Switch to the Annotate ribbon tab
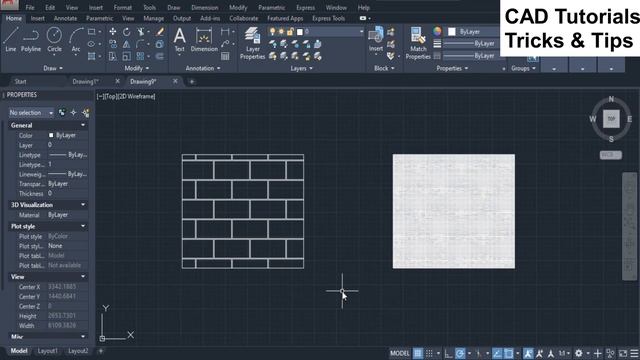640x360 pixels. pyautogui.click(x=65, y=18)
